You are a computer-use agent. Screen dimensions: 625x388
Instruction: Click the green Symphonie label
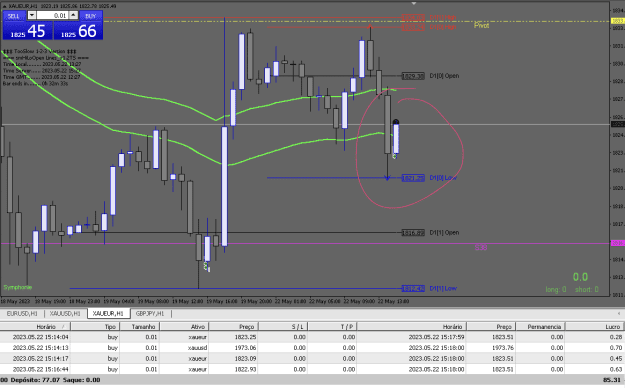[x=18, y=287]
